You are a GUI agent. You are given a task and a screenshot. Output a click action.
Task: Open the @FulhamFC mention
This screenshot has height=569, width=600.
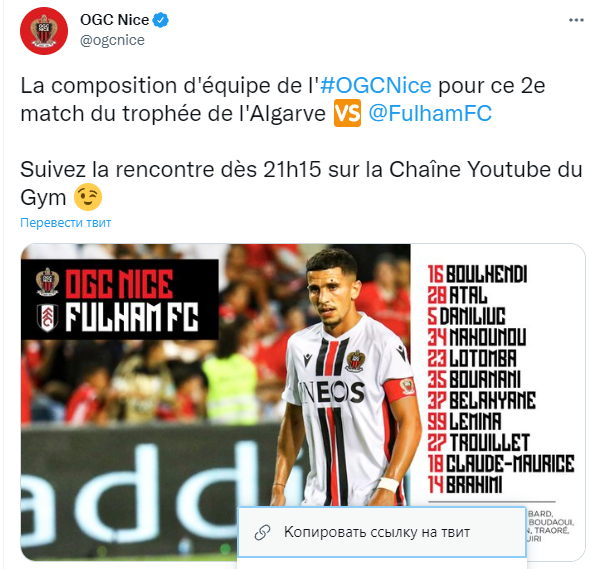click(x=430, y=113)
